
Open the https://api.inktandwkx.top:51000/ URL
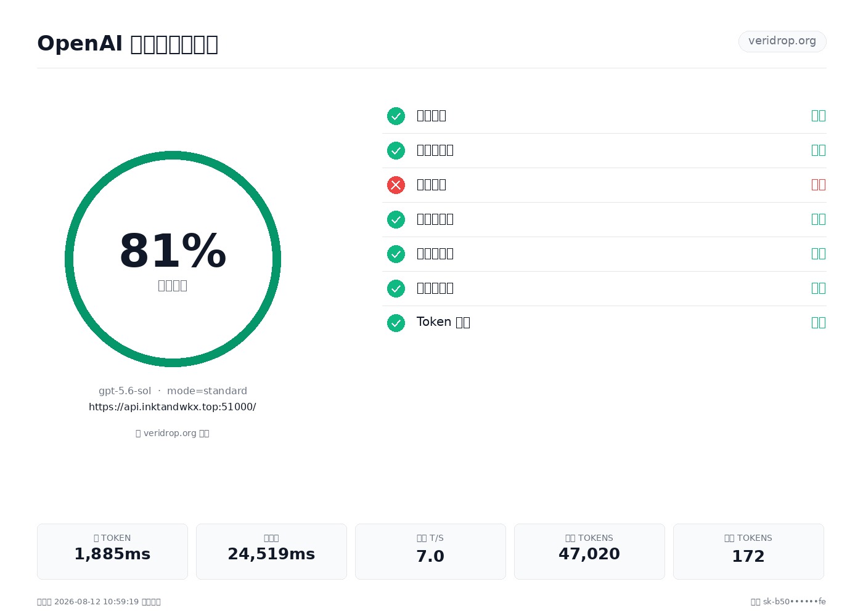(173, 407)
